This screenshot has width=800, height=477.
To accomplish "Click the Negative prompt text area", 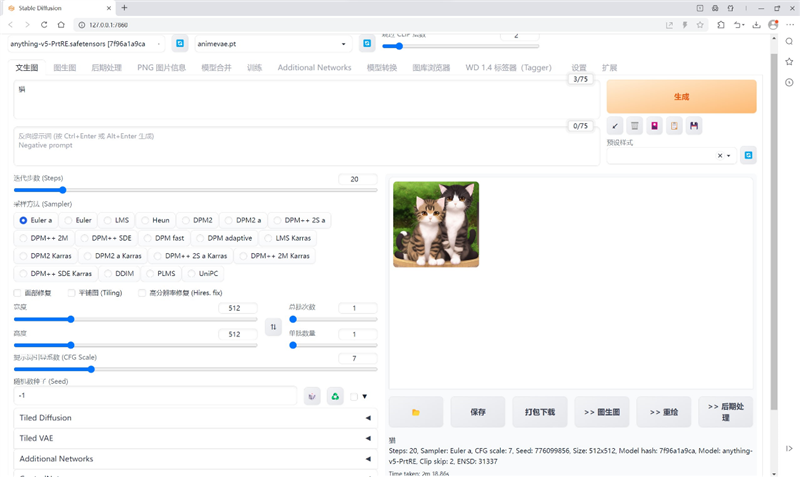I will tap(307, 146).
